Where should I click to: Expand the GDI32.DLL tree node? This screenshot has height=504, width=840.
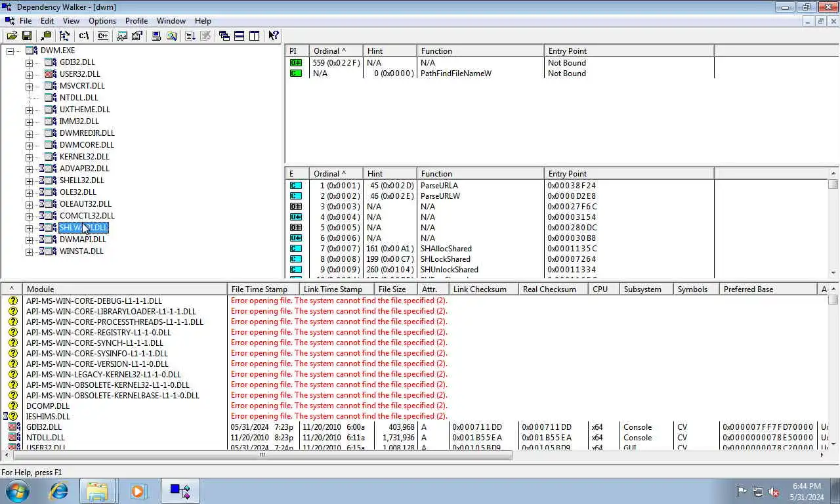[x=29, y=62]
